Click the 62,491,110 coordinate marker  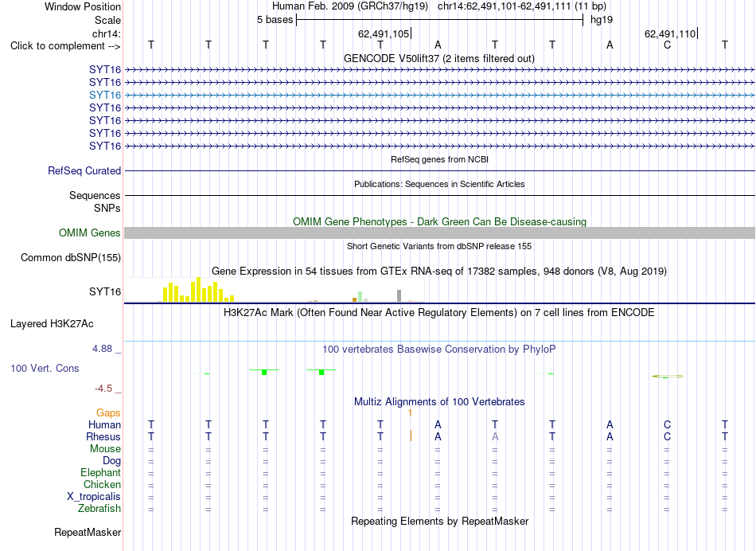670,33
